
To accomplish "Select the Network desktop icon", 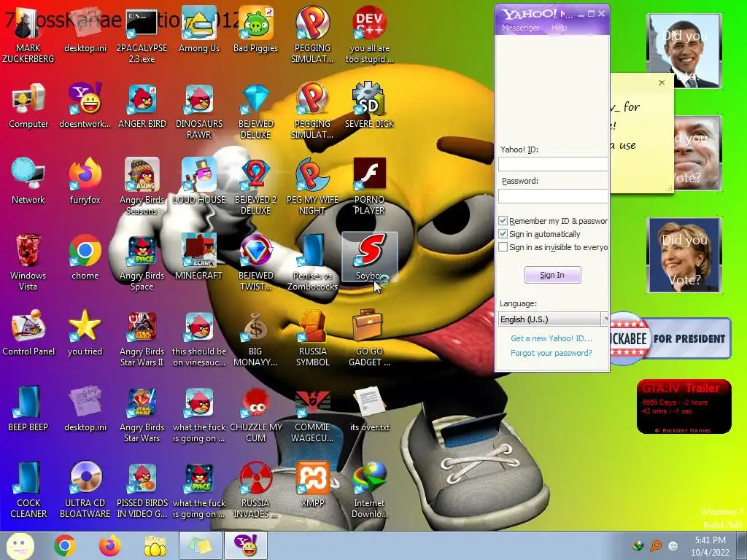I will click(x=28, y=182).
